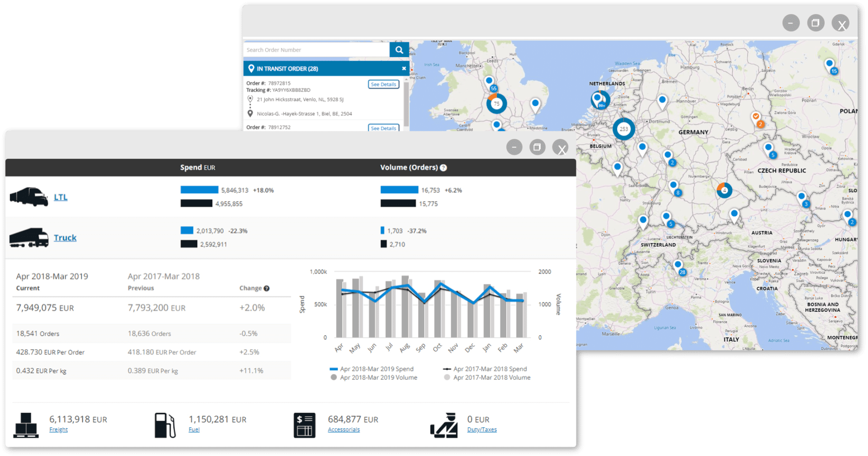Click the search magnifier button

tap(399, 50)
